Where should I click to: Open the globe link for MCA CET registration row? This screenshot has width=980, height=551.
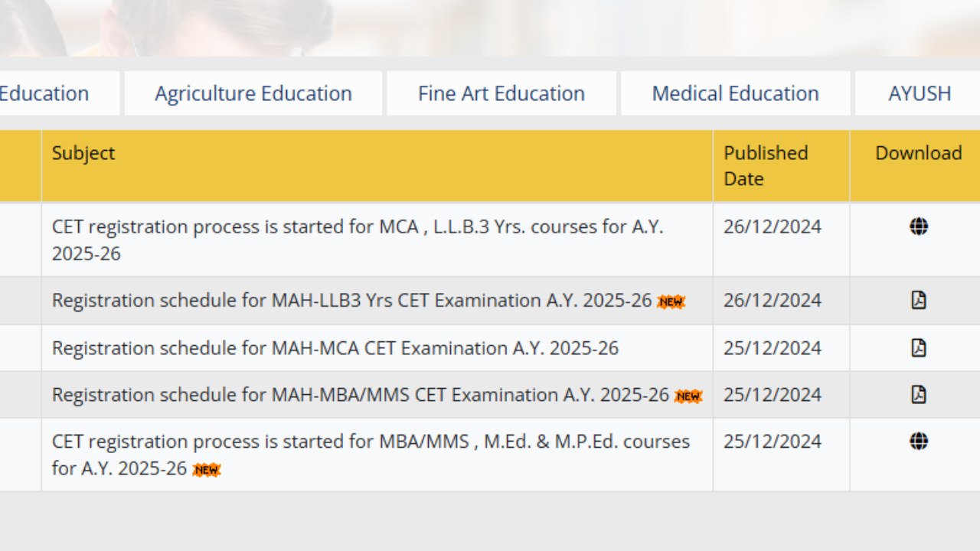(x=919, y=227)
